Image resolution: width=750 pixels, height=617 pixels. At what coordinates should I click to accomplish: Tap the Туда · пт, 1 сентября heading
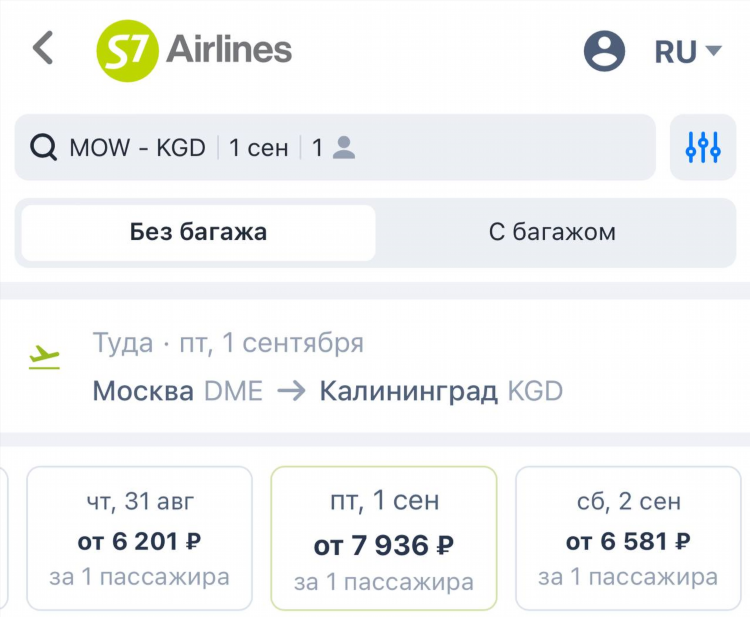tap(228, 343)
